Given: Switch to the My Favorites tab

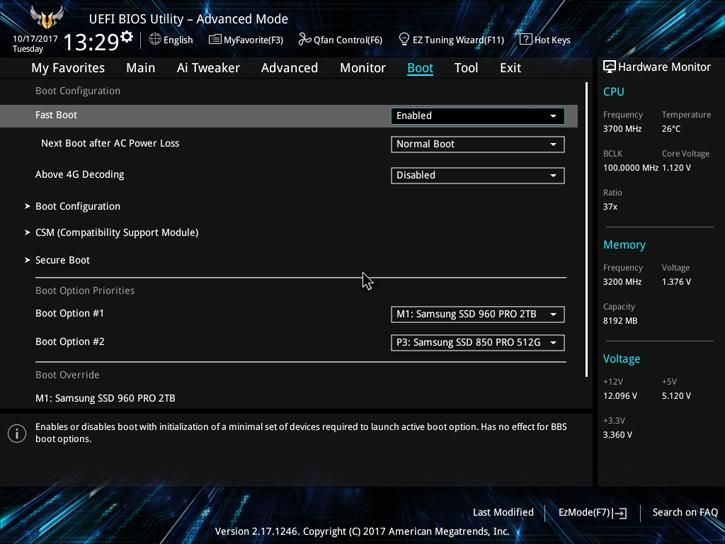Looking at the screenshot, I should point(68,68).
